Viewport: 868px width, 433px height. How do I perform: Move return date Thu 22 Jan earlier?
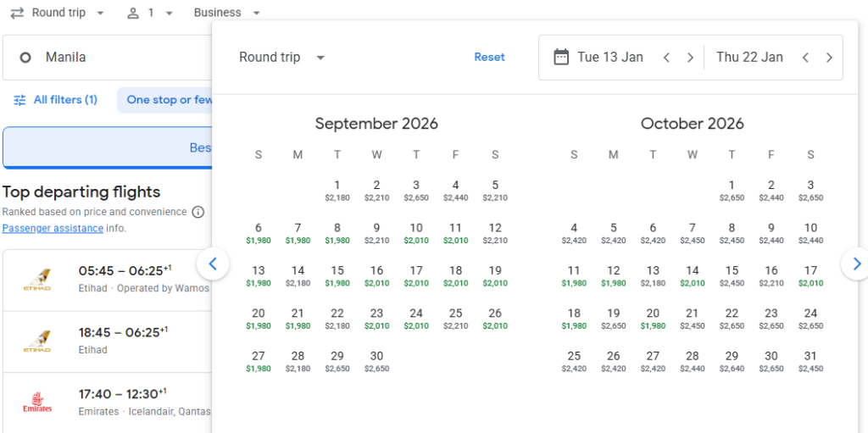pos(806,58)
